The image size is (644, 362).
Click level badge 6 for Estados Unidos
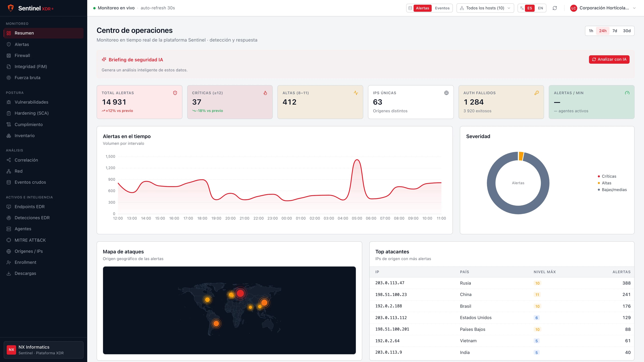536,318
